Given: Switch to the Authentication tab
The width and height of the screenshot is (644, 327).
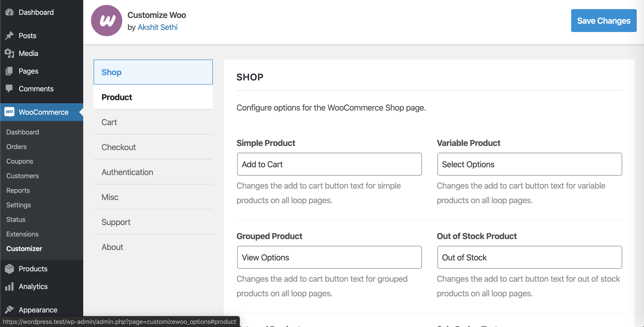Looking at the screenshot, I should click(153, 172).
